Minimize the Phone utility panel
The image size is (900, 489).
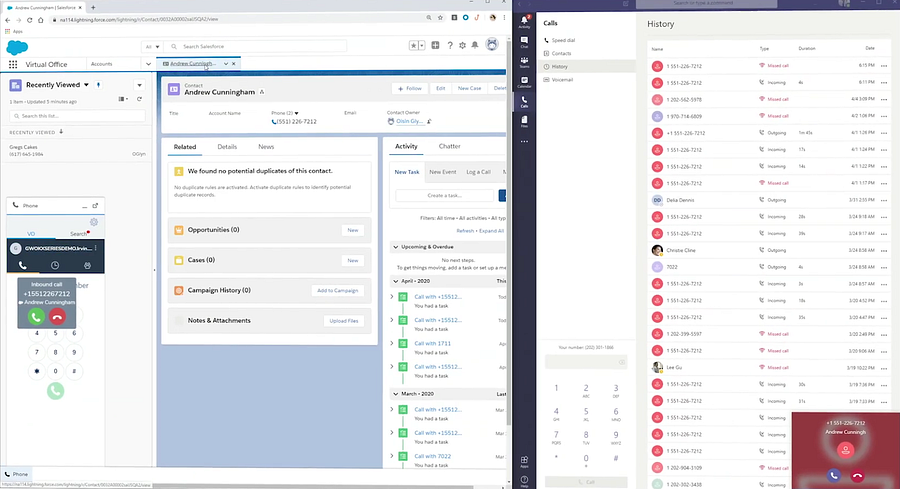84,205
